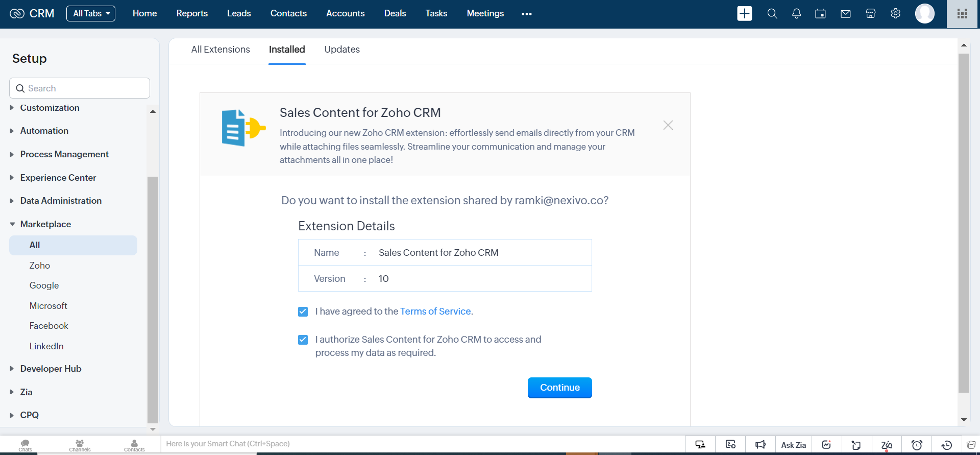Select the Installed tab
The width and height of the screenshot is (980, 455).
coord(287,50)
